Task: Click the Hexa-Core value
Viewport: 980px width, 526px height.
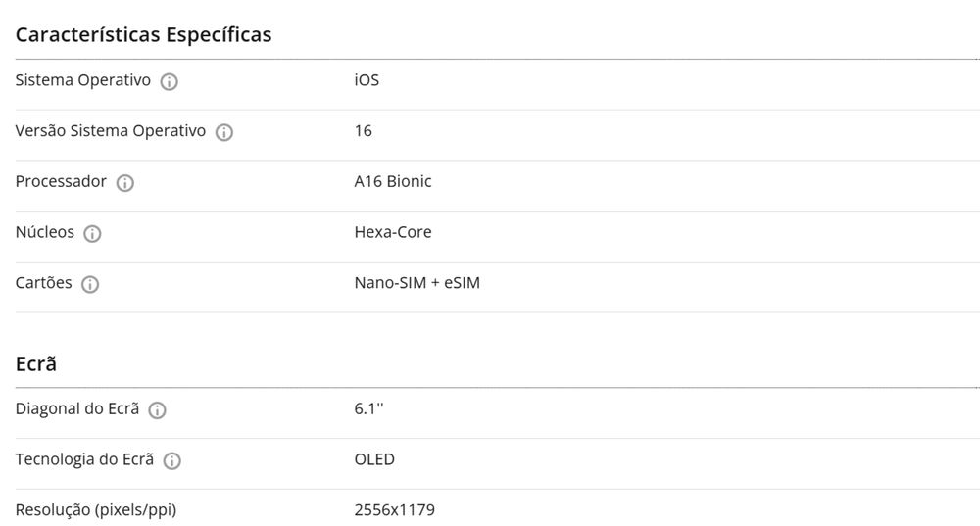Action: (x=393, y=232)
